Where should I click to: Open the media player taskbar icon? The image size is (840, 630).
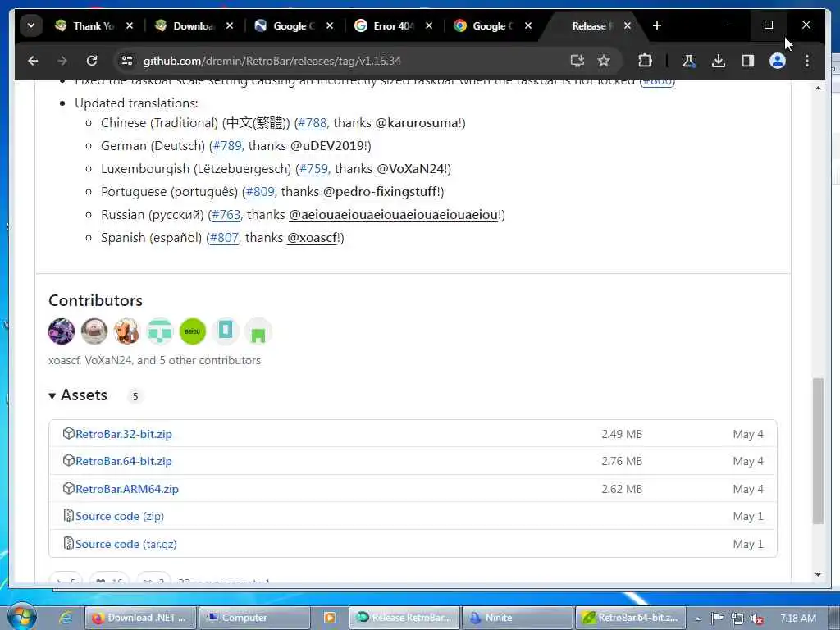330,618
